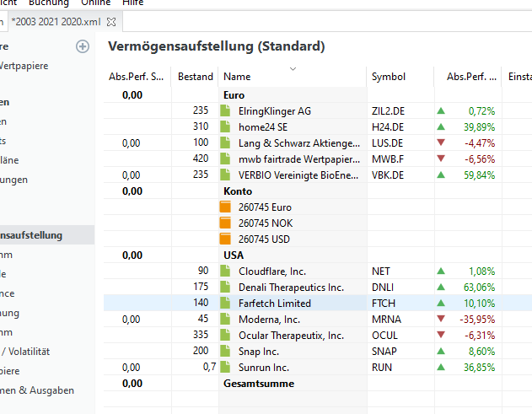Click the security icon for Ocular Therapeutix
Viewport: 532px width, 414px height.
225,336
